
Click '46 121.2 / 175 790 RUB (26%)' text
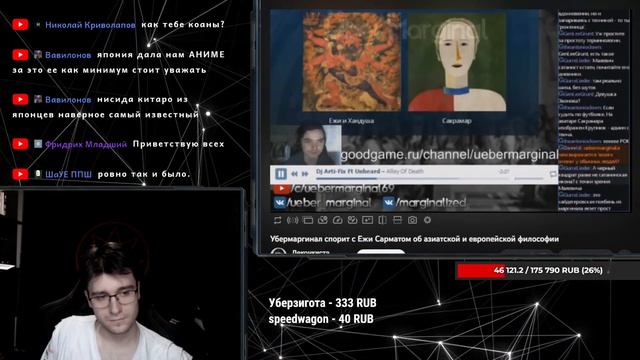tap(548, 271)
